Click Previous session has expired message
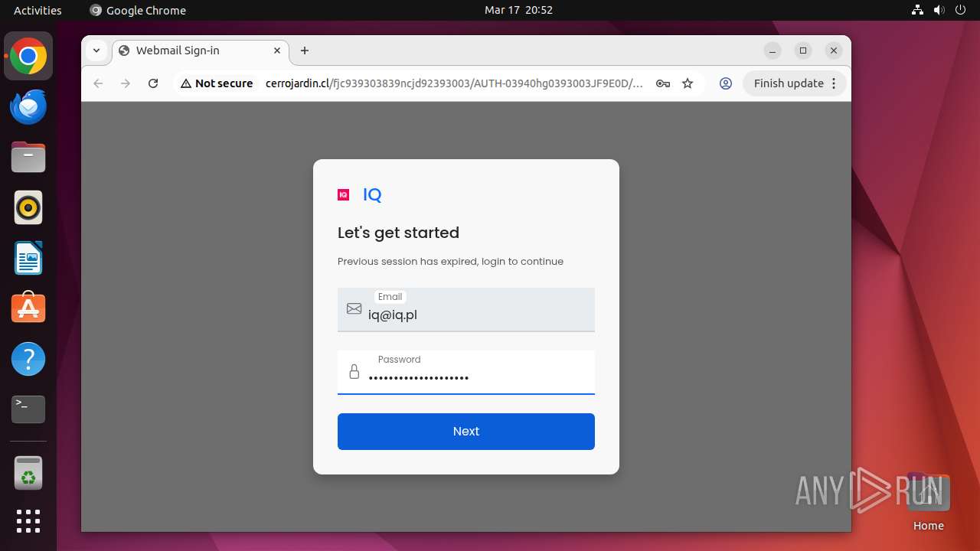 tap(450, 262)
